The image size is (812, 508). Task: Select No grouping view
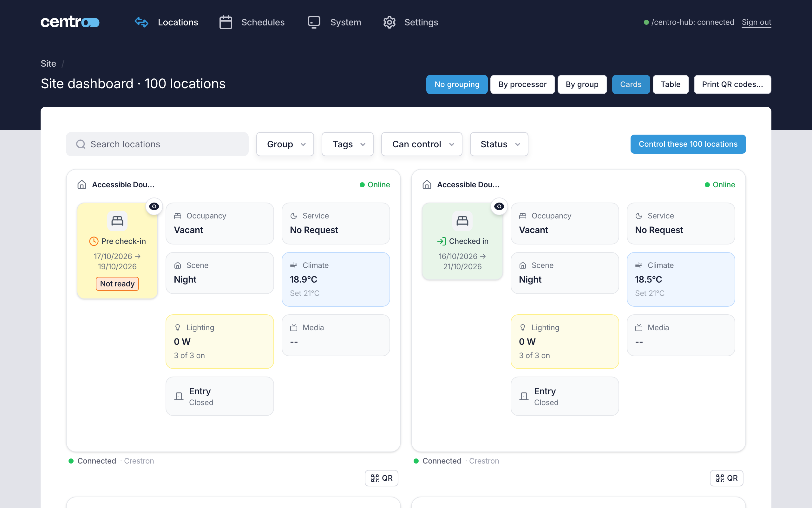coord(457,84)
